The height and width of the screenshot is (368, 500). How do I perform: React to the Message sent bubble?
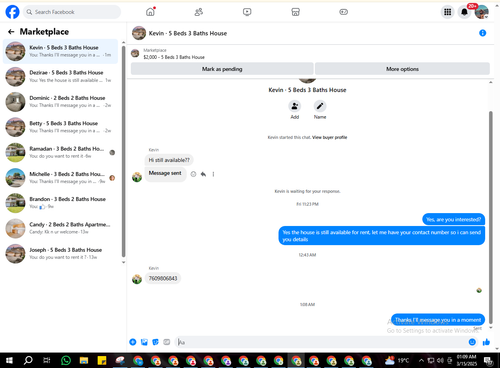(x=193, y=174)
